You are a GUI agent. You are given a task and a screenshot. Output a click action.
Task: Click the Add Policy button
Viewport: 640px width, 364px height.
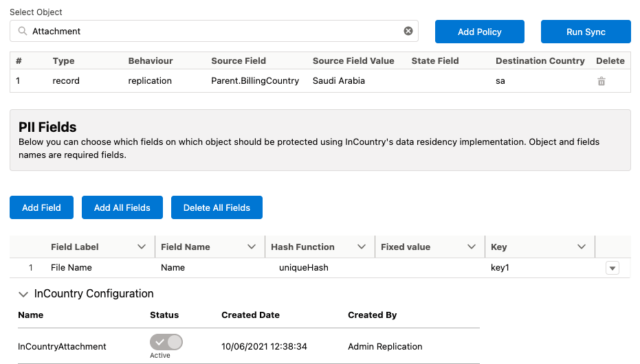479,32
